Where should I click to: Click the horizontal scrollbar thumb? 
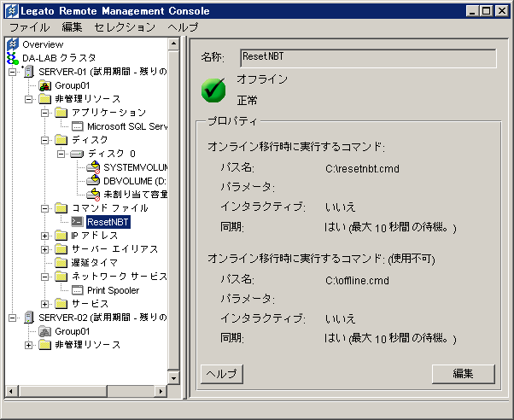click(x=62, y=391)
